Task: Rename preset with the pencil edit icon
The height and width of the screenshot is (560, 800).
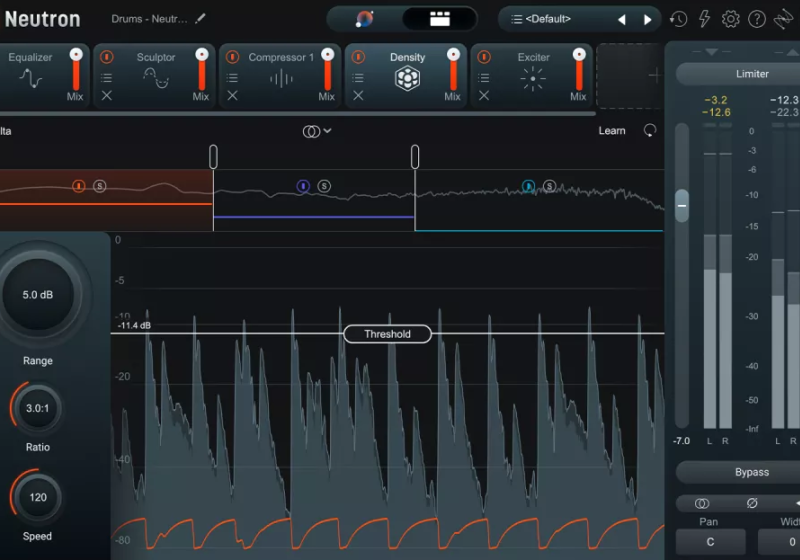Action: point(201,18)
